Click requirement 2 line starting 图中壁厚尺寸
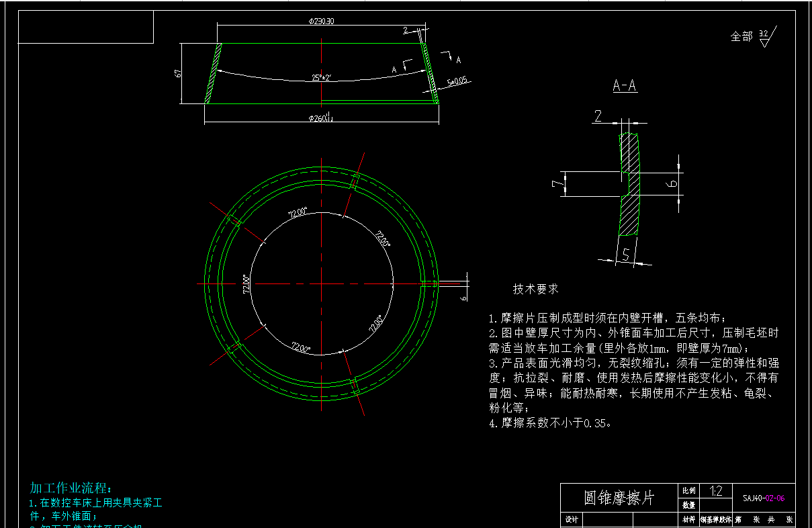Image resolution: width=812 pixels, height=528 pixels. (x=633, y=333)
